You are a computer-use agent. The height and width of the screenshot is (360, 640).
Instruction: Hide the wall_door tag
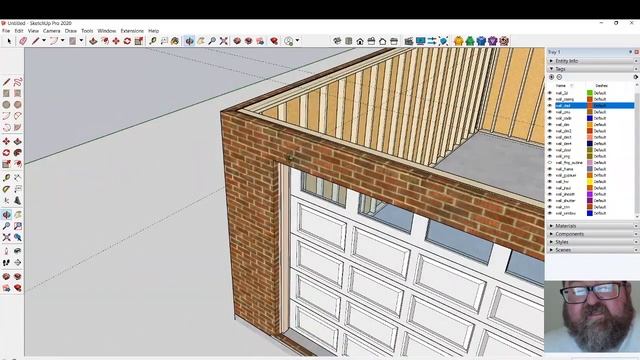550,150
